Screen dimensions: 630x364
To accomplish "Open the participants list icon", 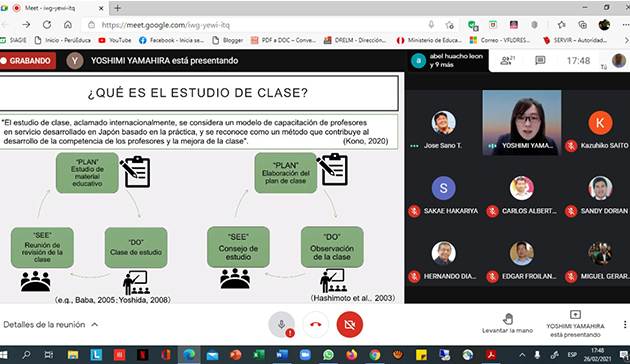I will (x=507, y=61).
